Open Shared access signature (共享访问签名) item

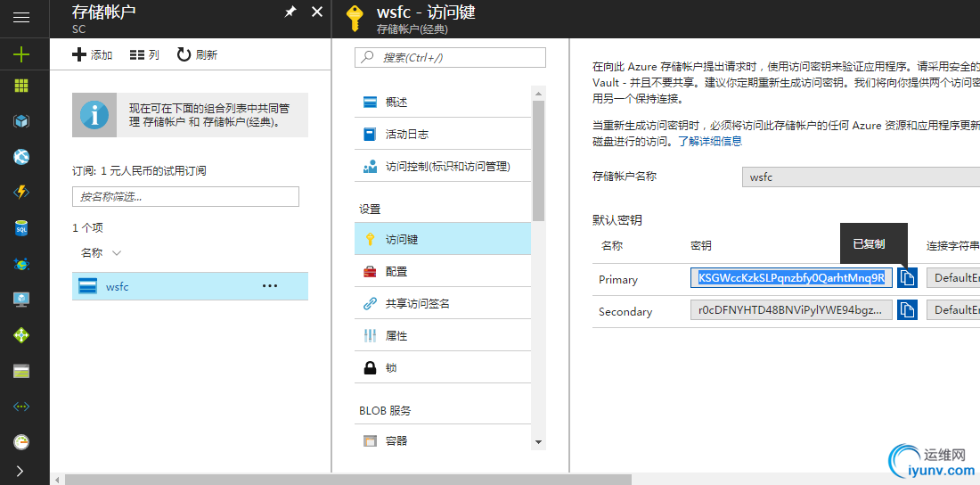(443, 303)
